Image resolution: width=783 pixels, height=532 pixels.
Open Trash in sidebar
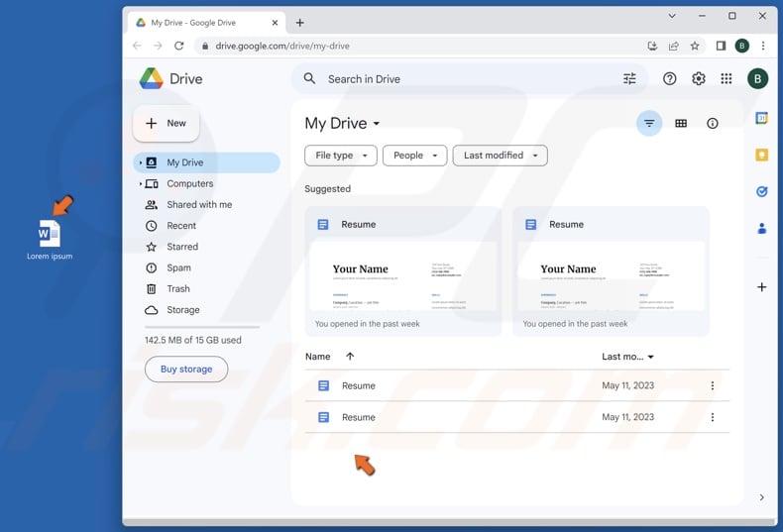click(x=177, y=288)
